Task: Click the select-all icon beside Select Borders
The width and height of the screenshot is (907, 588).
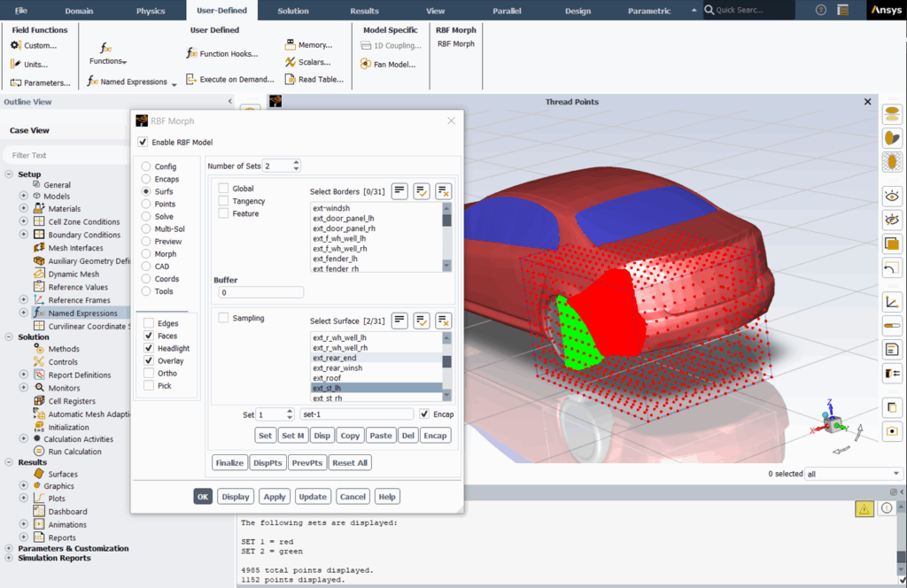Action: tap(422, 191)
